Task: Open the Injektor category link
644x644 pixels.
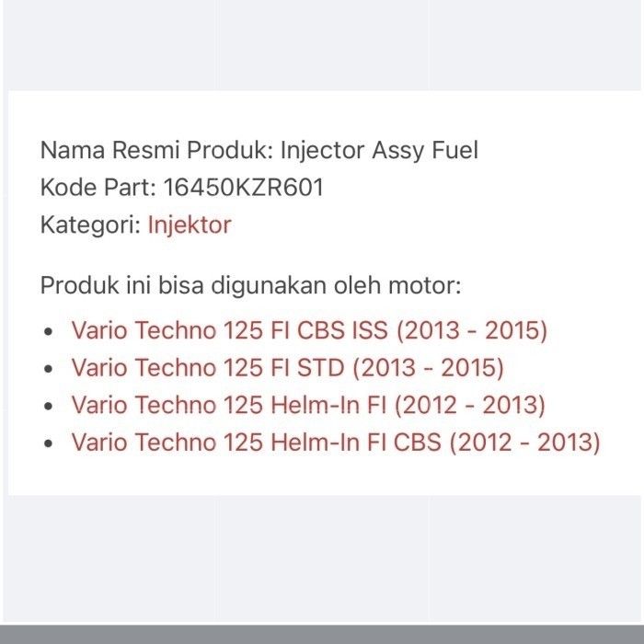Action: click(x=189, y=224)
